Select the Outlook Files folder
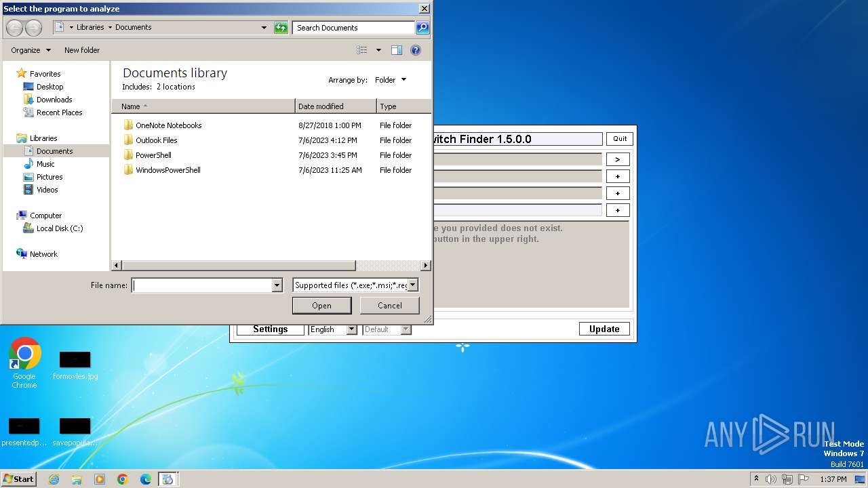The height and width of the screenshot is (488, 868). 156,140
